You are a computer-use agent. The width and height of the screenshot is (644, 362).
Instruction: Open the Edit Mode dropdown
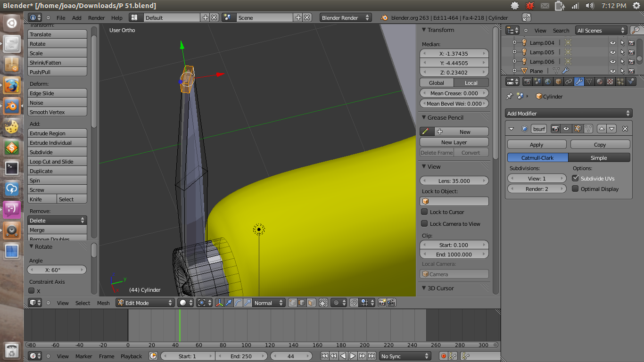point(145,303)
